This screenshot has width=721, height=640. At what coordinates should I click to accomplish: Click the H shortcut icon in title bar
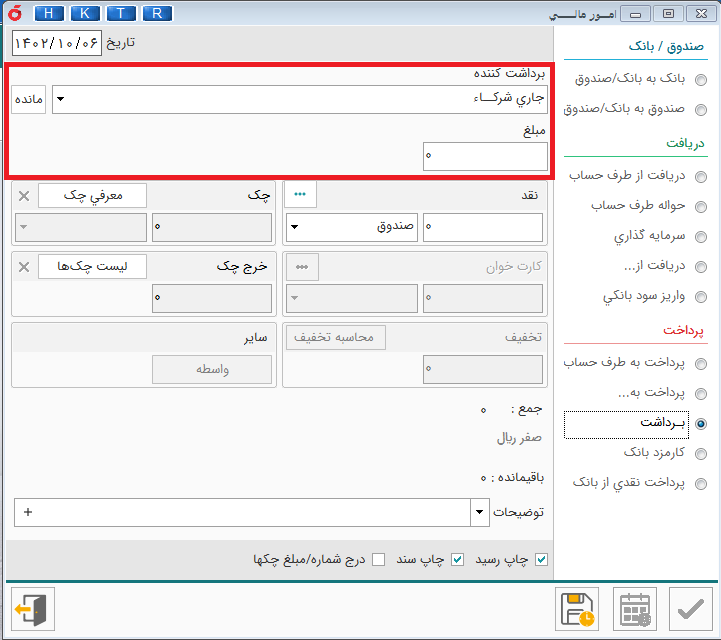coord(49,13)
